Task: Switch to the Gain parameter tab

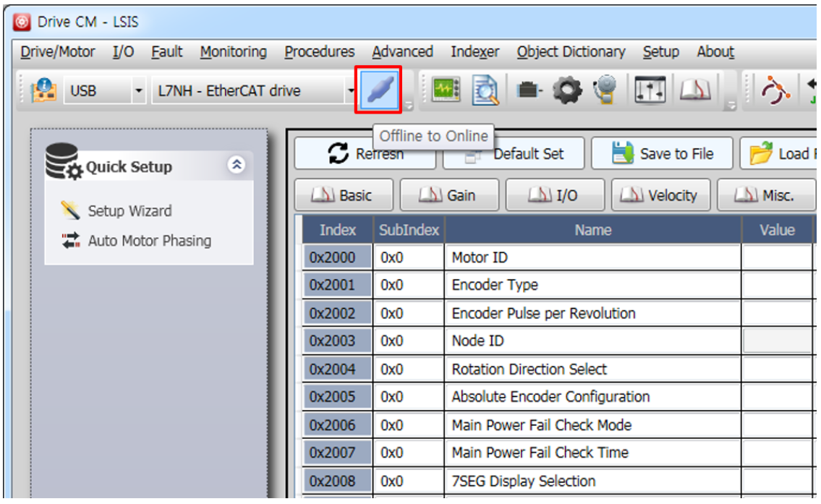Action: pyautogui.click(x=449, y=195)
